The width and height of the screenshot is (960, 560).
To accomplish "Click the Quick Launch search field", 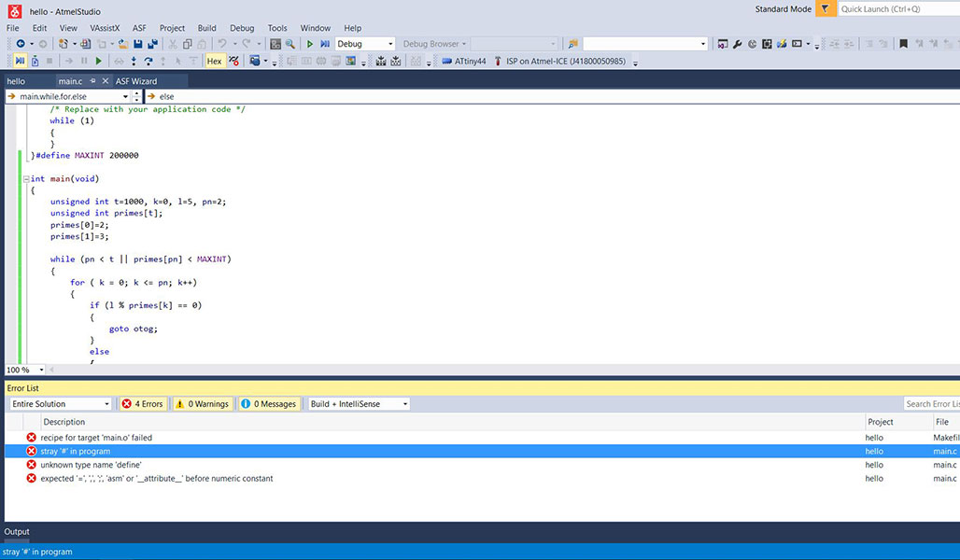I will click(898, 8).
